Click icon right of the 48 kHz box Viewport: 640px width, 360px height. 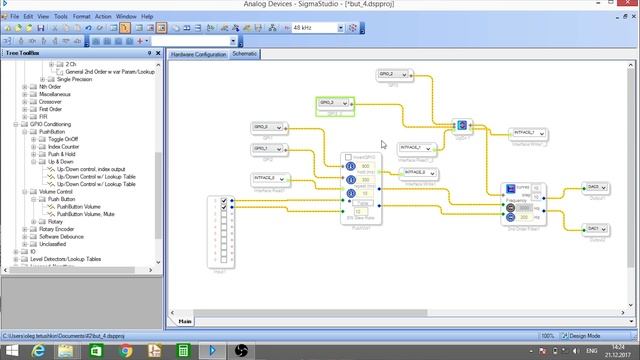tap(353, 28)
